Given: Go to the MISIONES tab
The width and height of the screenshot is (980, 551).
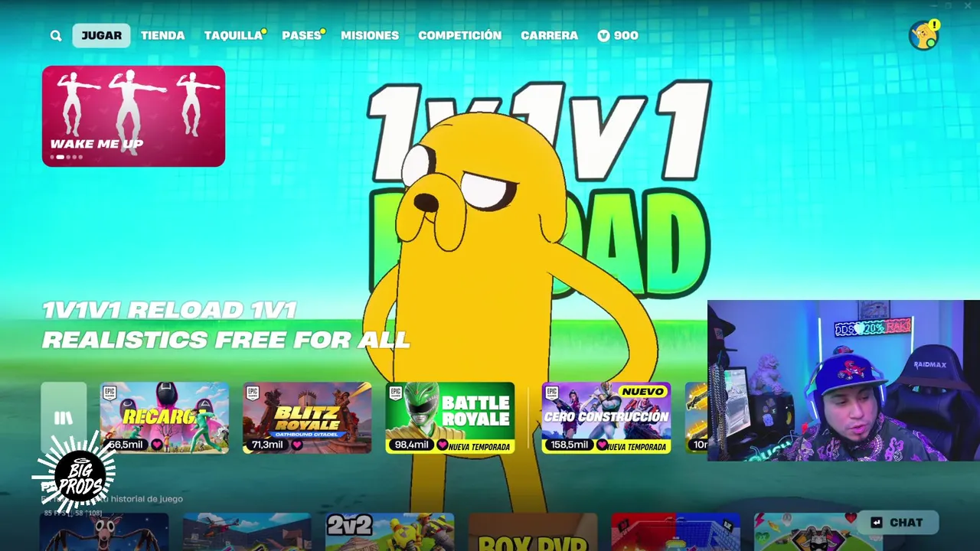Looking at the screenshot, I should [370, 36].
